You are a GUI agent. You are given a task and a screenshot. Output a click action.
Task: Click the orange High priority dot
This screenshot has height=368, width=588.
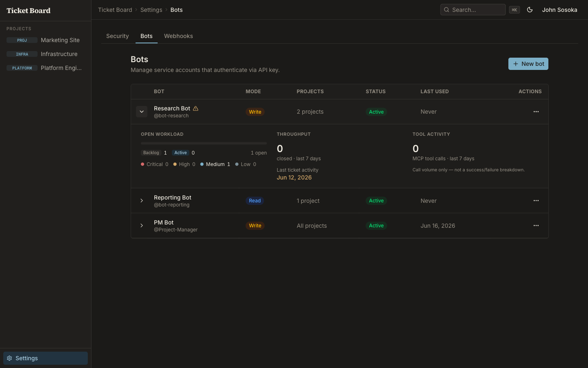pos(175,164)
